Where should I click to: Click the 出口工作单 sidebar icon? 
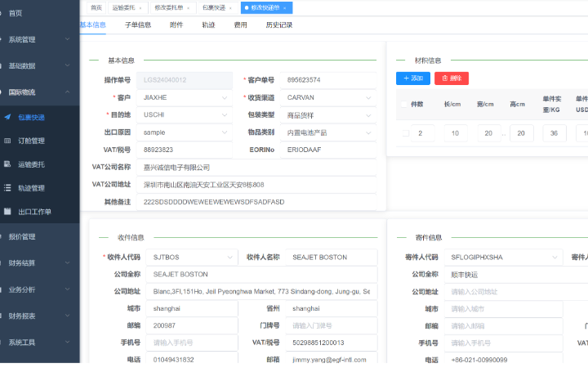pyautogui.click(x=7, y=212)
